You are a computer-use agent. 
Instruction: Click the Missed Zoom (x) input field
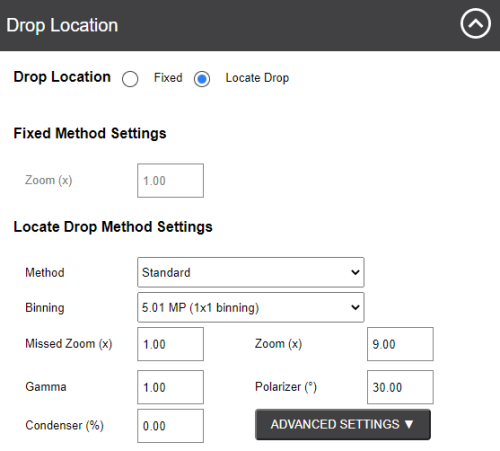170,344
